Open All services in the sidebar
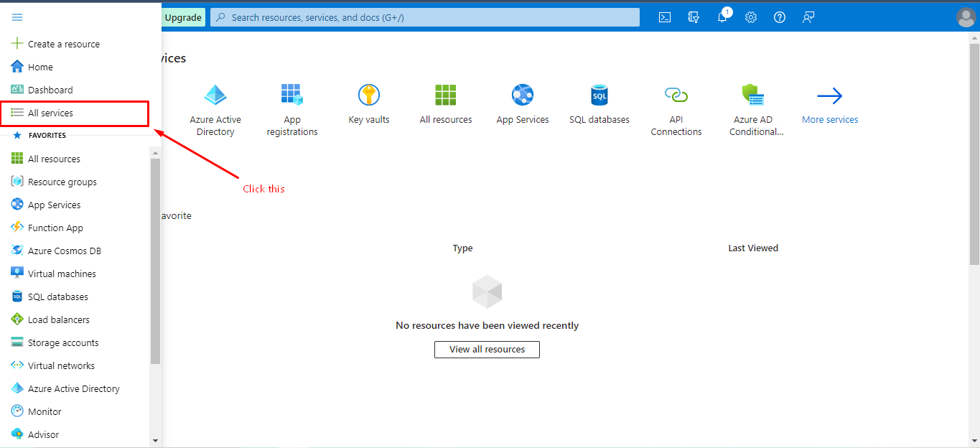 75,113
